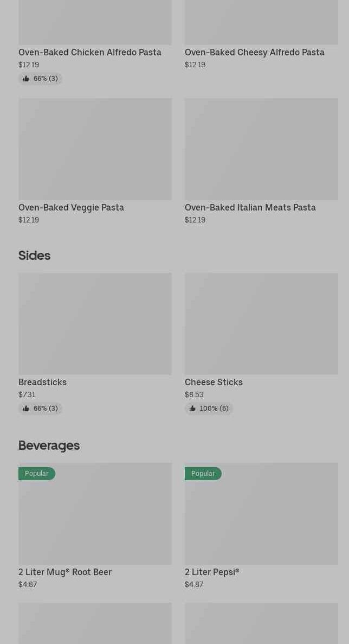Viewport: 349px width, 644px height.
Task: Open the Cheese Sticks item photo
Action: pyautogui.click(x=261, y=323)
